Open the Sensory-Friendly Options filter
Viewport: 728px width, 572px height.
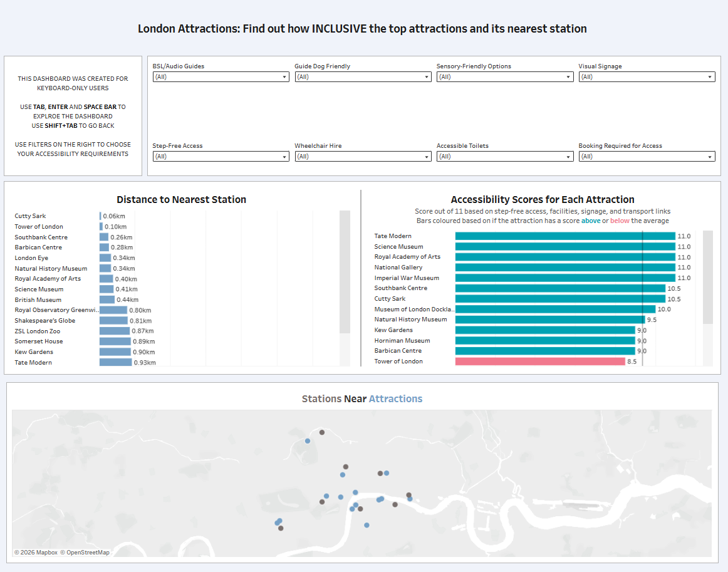[x=504, y=77]
